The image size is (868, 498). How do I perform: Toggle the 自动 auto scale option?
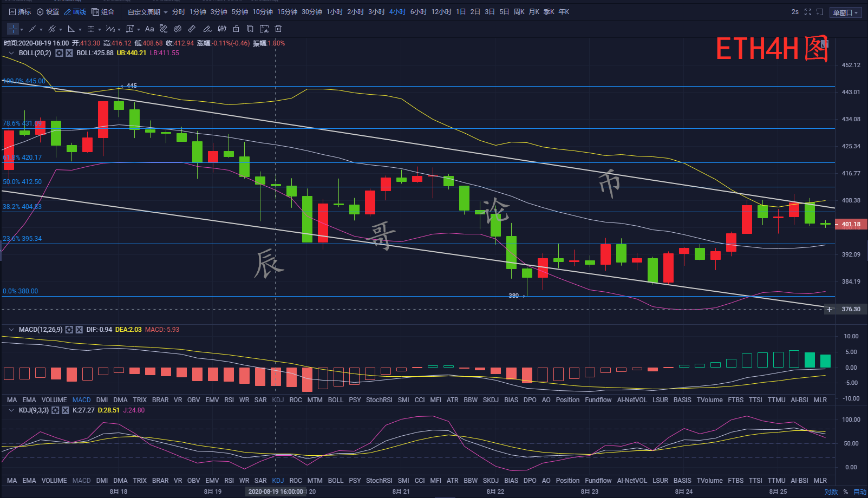pyautogui.click(x=859, y=492)
